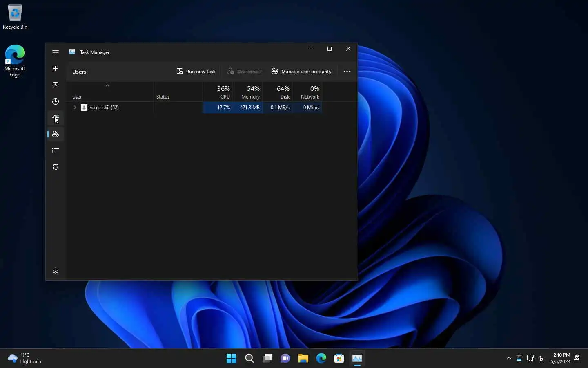Maximize the Task Manager window
Screen dimensions: 588x368
click(330, 49)
